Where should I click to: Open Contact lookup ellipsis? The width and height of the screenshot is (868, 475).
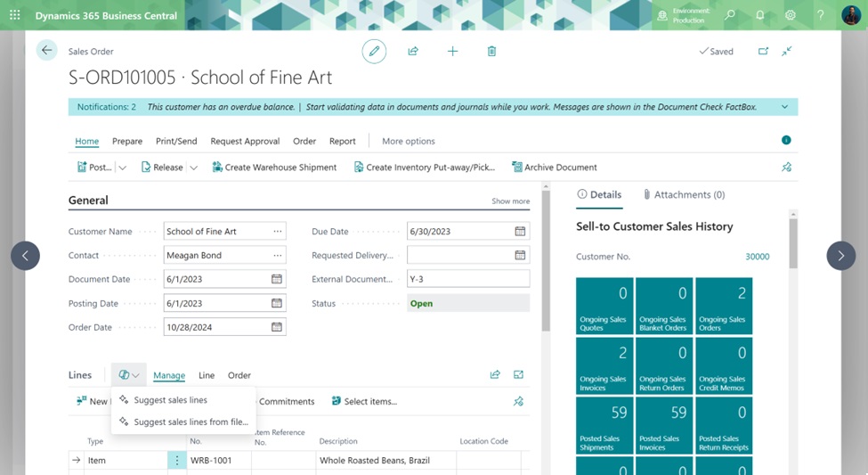click(278, 255)
